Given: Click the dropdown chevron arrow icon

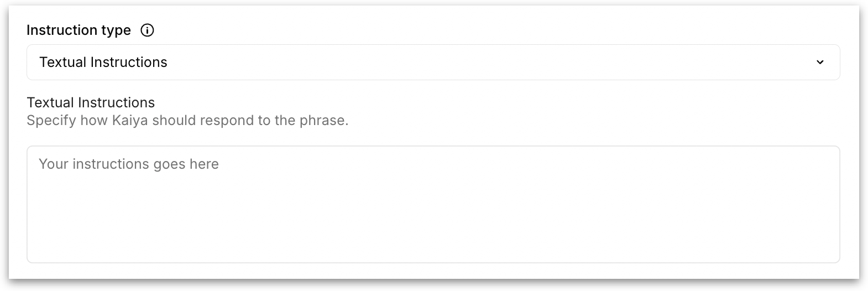Looking at the screenshot, I should click(x=820, y=63).
